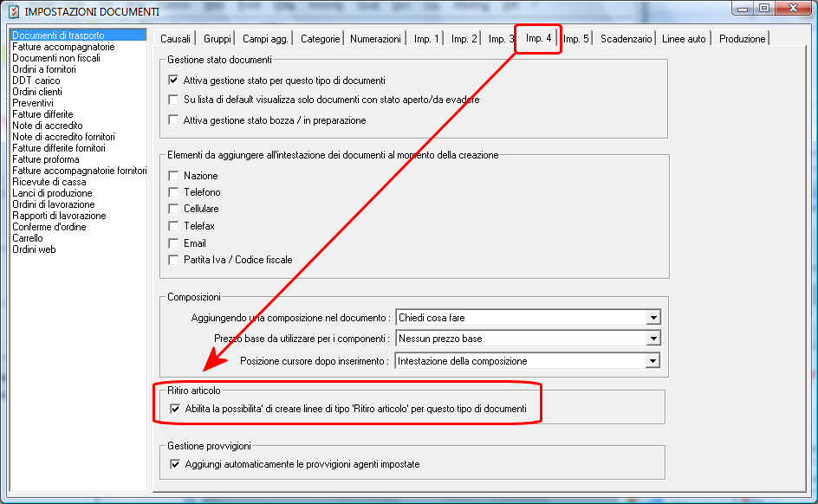Open the Campi agg. tab

coord(265,39)
